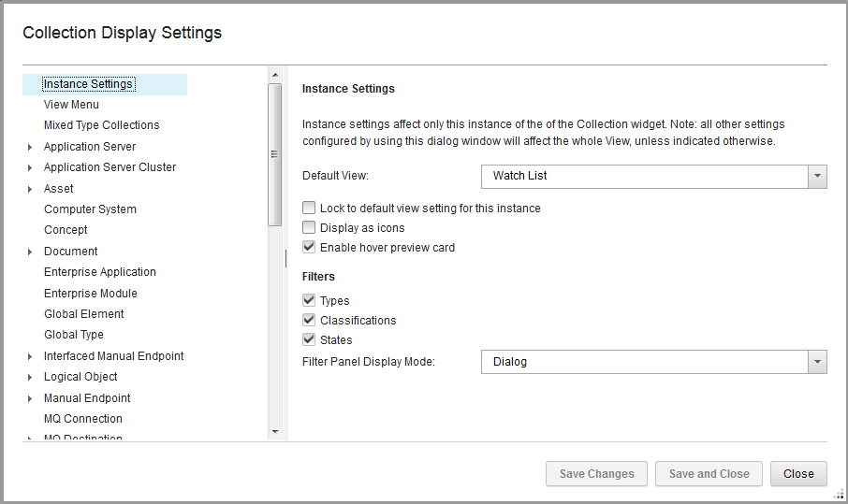
Task: Disable the Enable hover preview card checkbox
Action: point(309,248)
